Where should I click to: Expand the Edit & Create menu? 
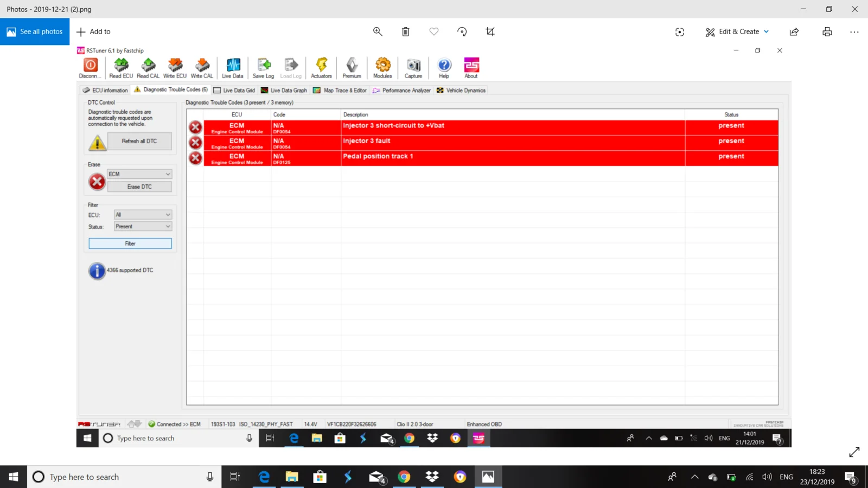737,31
